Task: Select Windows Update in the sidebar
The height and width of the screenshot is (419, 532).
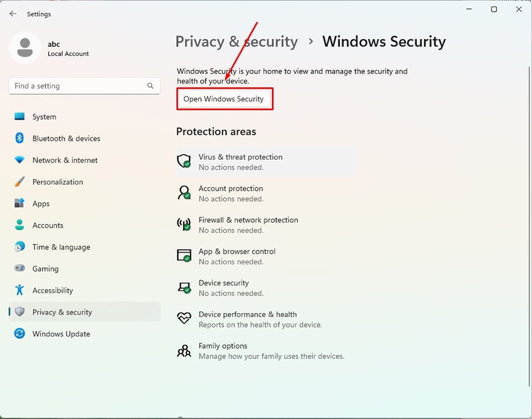Action: [x=62, y=334]
